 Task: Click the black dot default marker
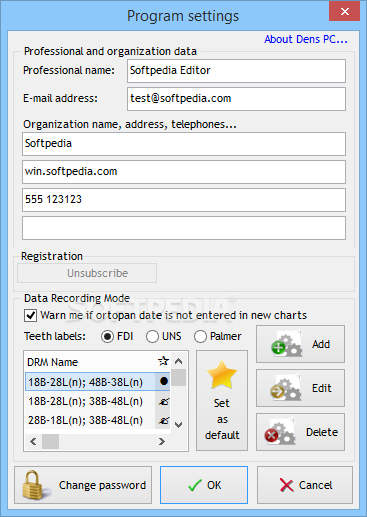coord(164,381)
